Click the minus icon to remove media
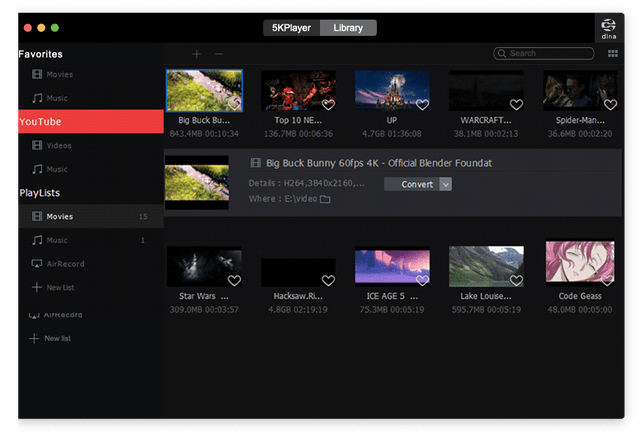This screenshot has width=640, height=437. tap(219, 53)
